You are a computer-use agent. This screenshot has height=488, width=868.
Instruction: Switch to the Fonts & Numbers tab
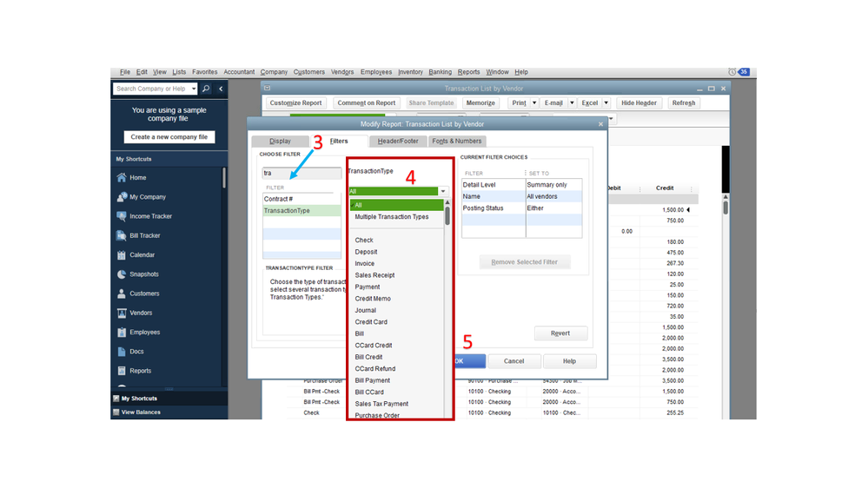pos(457,141)
